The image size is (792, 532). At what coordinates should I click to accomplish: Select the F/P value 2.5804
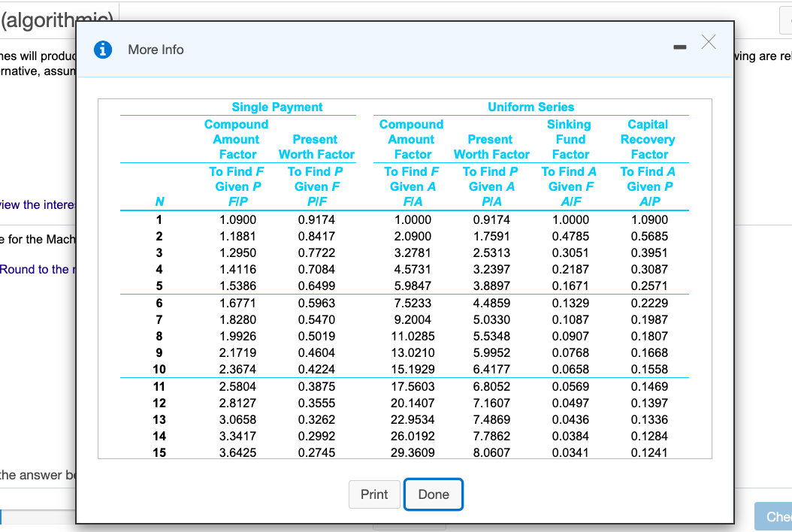(x=238, y=386)
